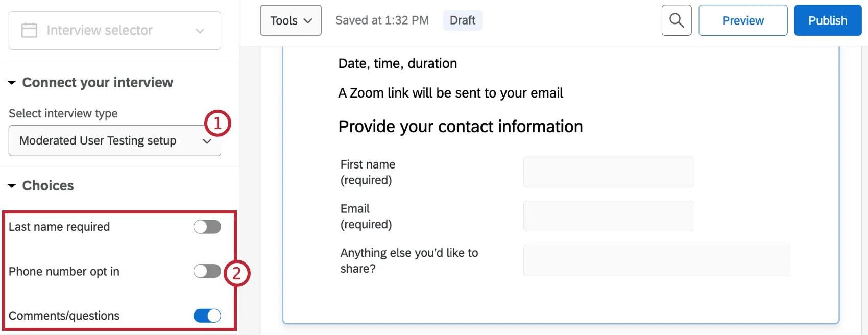Image resolution: width=868 pixels, height=335 pixels.
Task: Open the Tools menu
Action: click(290, 20)
